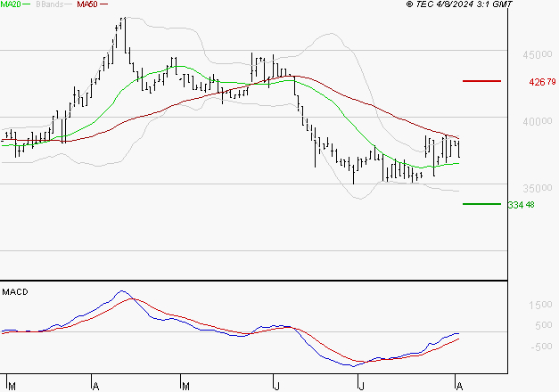Click the 500 MACD axis label

click(x=543, y=325)
